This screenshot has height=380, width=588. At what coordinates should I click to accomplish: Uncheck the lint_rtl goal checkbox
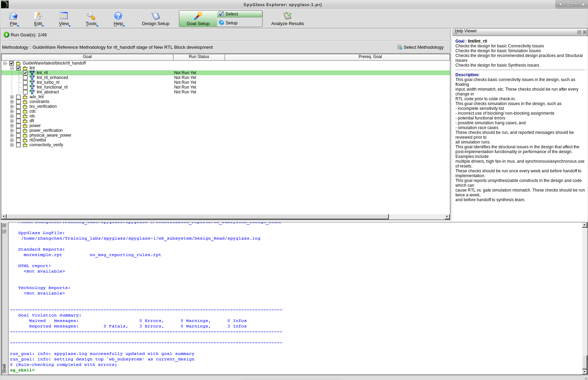[x=25, y=73]
